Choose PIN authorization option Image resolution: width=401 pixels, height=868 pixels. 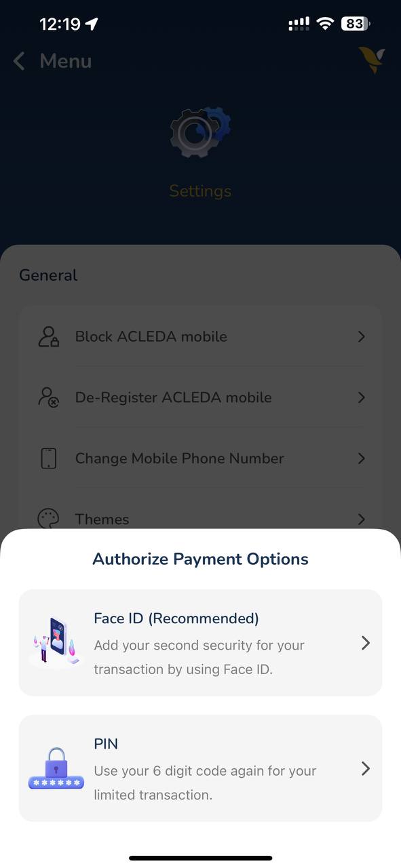[x=200, y=768]
